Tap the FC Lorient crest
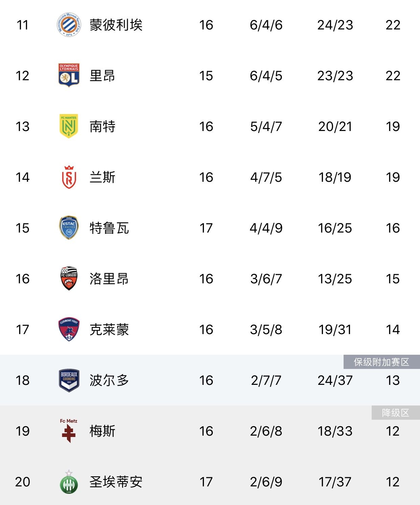 coord(69,278)
